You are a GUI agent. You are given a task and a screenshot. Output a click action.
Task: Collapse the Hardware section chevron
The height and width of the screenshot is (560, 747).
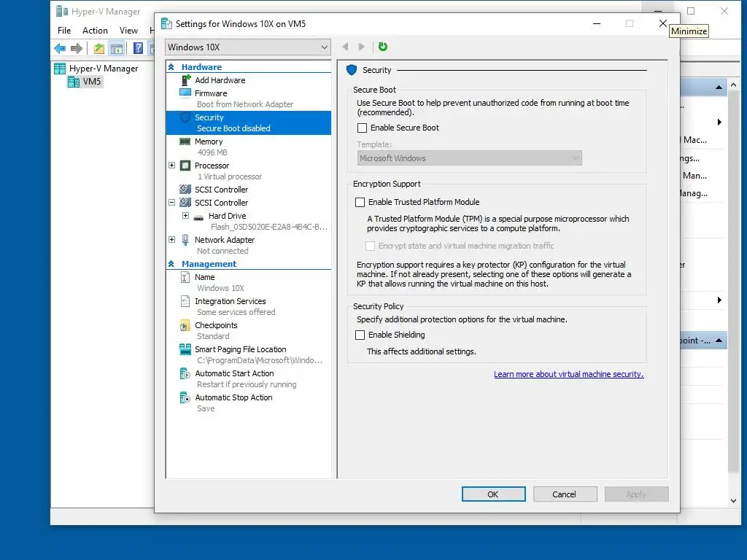[171, 67]
